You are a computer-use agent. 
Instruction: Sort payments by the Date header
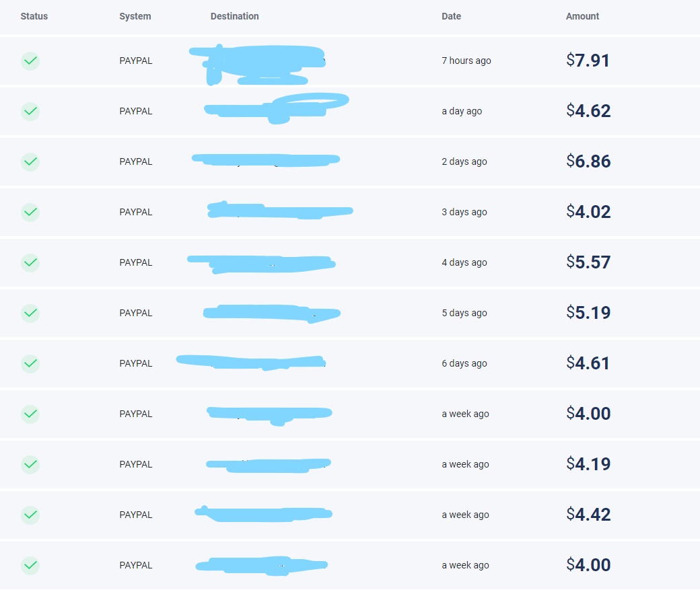pos(451,16)
